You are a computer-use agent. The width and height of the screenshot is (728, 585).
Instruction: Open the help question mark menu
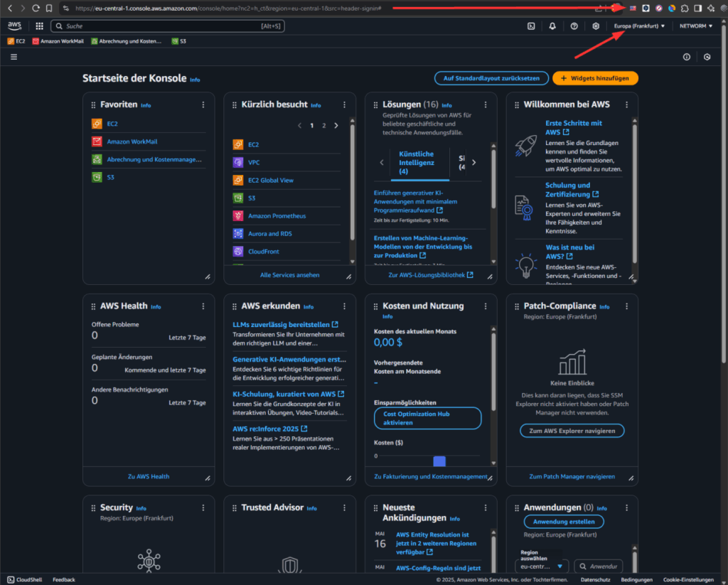[574, 26]
